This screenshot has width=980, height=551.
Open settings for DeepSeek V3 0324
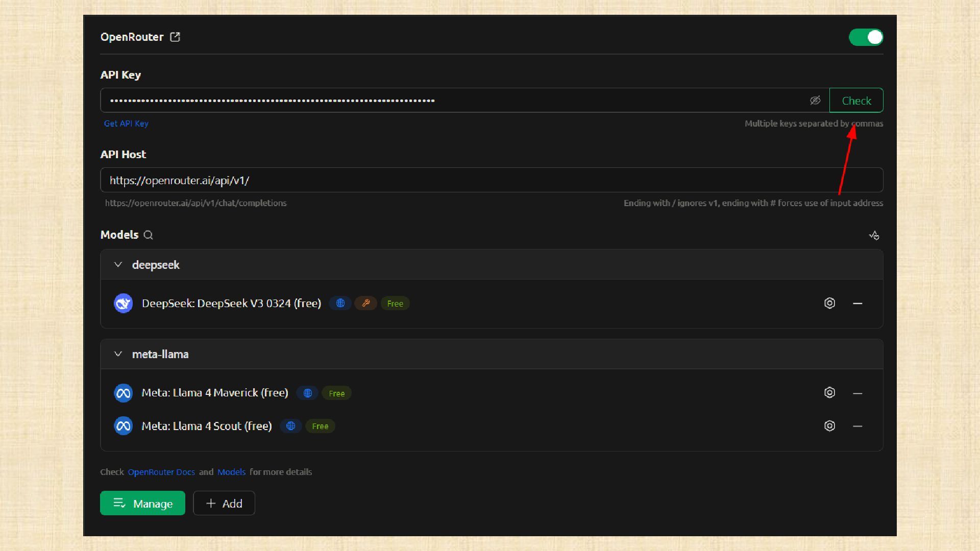tap(829, 303)
